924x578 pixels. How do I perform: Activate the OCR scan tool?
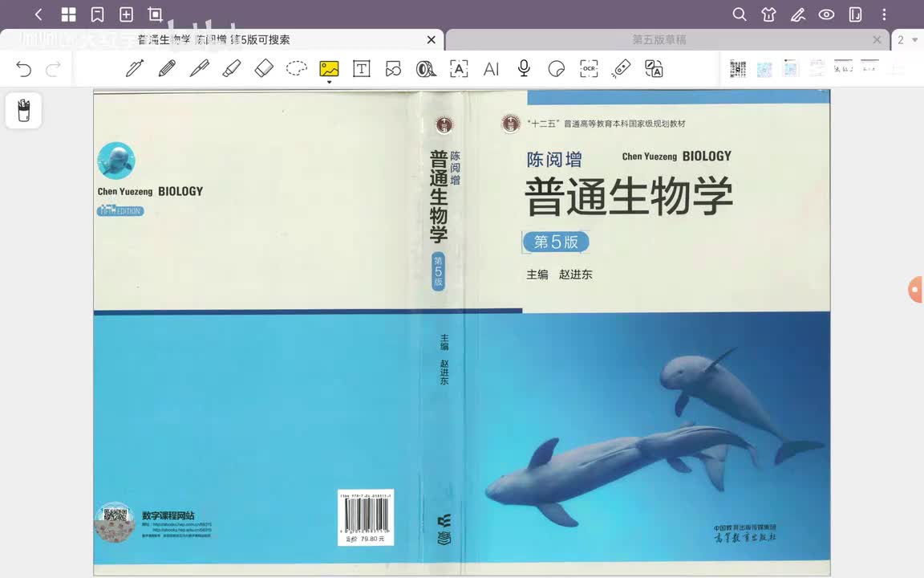(x=589, y=68)
